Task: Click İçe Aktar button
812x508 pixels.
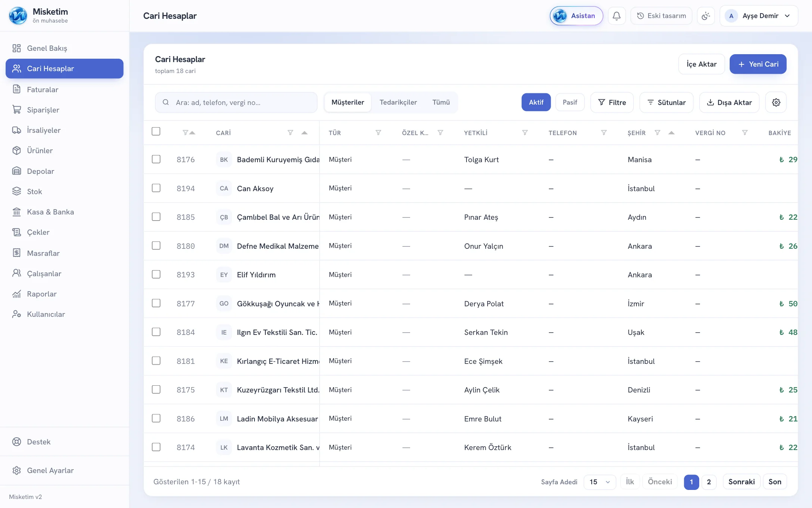Action: 701,64
